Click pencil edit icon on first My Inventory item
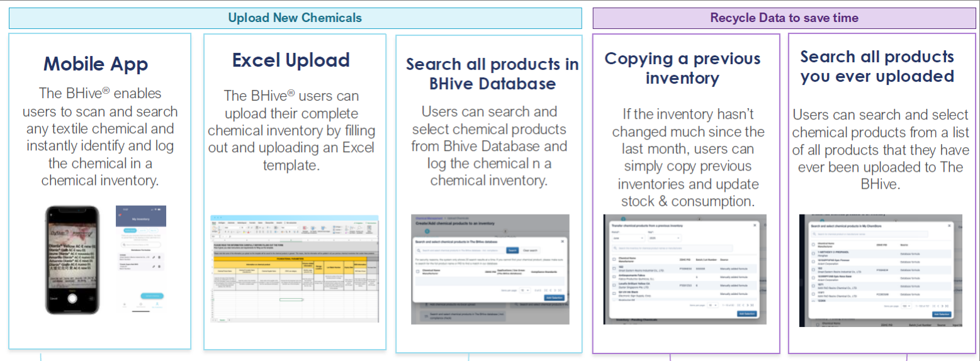Screen dimensions: 980x361 pos(154,257)
